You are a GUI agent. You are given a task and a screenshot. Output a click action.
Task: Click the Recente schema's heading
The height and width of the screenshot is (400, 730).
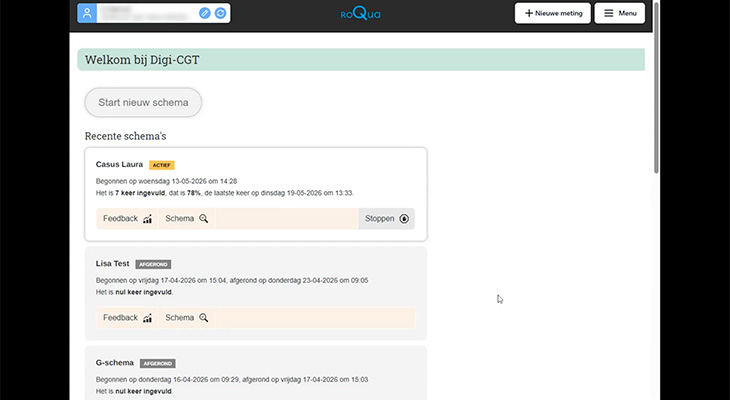point(125,136)
